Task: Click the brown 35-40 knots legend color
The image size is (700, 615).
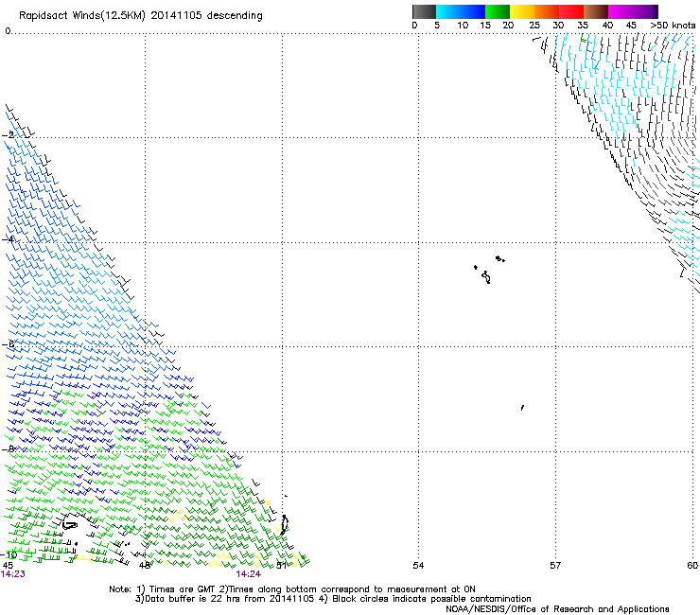Action: click(596, 11)
